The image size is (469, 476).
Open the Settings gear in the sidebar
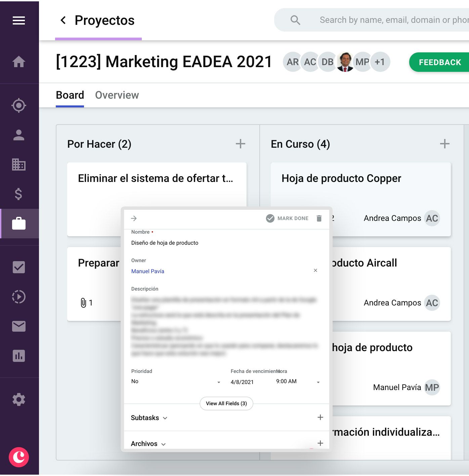19,400
